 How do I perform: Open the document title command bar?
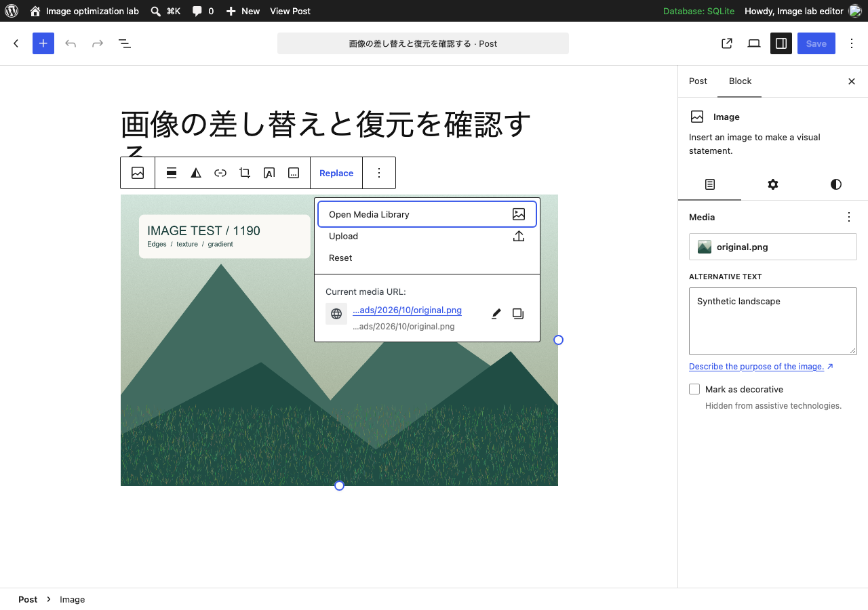423,43
